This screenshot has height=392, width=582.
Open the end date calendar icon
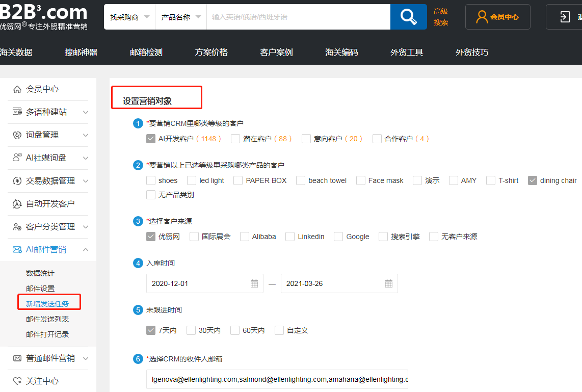(389, 283)
